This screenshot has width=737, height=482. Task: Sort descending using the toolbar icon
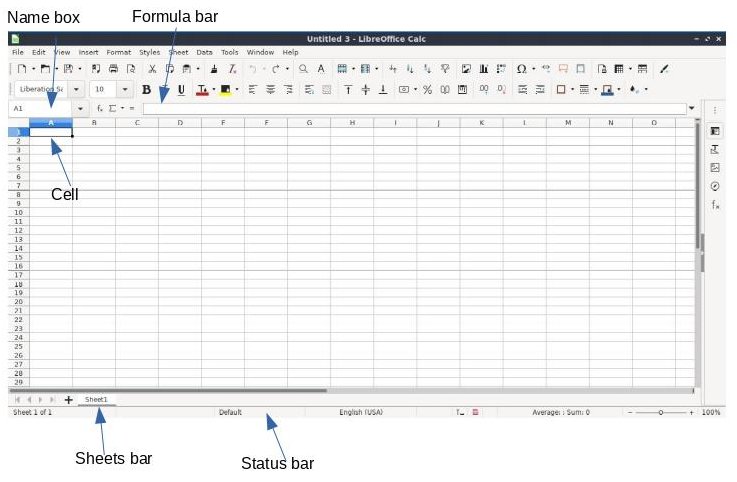coord(427,69)
